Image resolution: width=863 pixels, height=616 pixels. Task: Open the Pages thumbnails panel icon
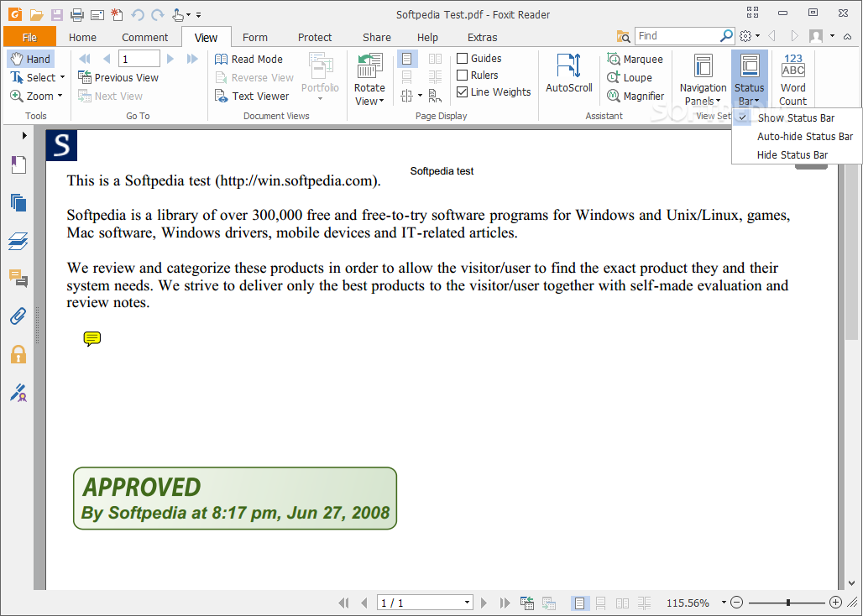[x=18, y=203]
